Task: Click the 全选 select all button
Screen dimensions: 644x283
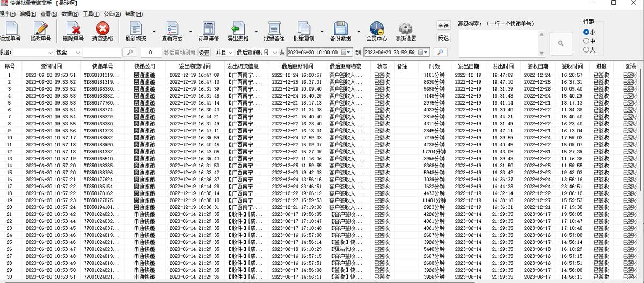Action: click(443, 26)
